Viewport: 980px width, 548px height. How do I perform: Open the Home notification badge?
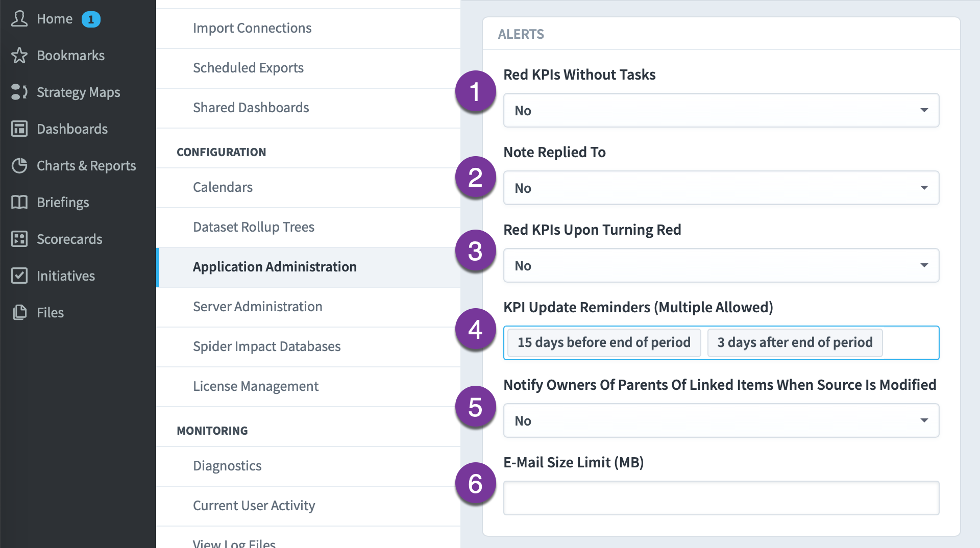pos(91,19)
